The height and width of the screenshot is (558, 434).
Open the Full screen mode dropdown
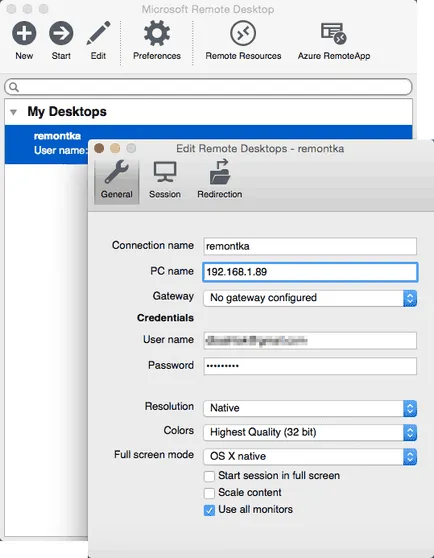coord(310,457)
